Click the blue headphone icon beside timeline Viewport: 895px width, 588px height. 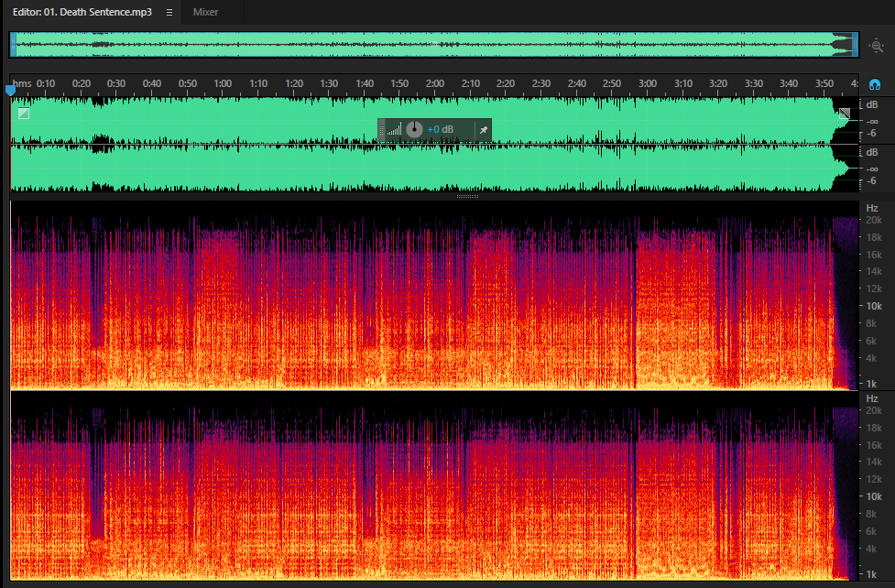pos(875,85)
